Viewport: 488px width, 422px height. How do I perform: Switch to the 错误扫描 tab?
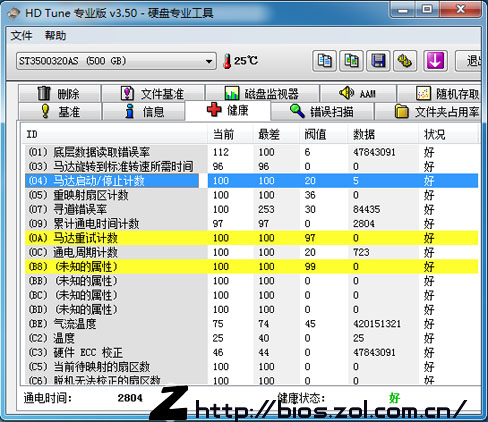(x=322, y=111)
